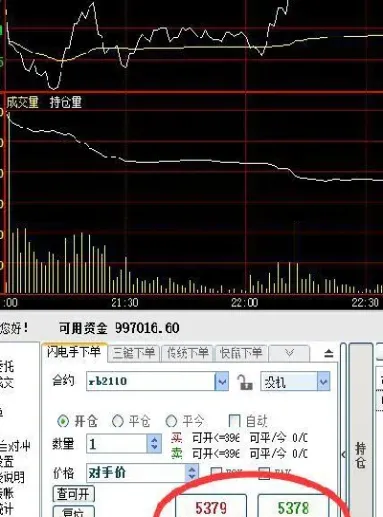
Task: Click the green 卖 sell availability label
Action: pos(177,453)
